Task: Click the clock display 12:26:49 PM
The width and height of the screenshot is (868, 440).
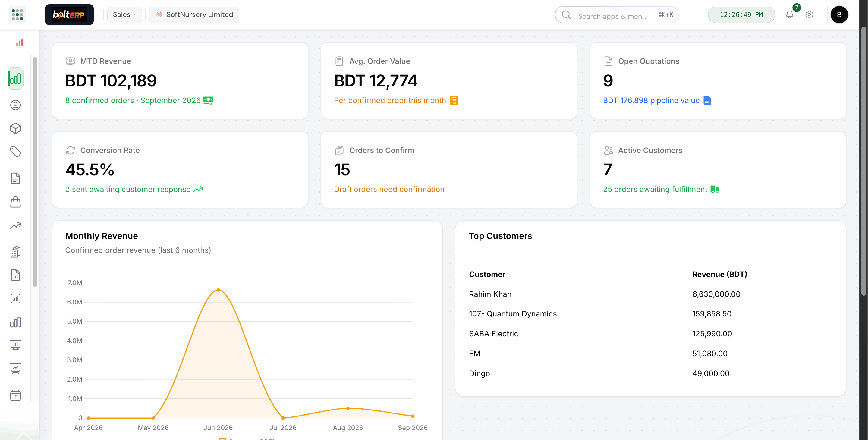Action: (x=741, y=14)
